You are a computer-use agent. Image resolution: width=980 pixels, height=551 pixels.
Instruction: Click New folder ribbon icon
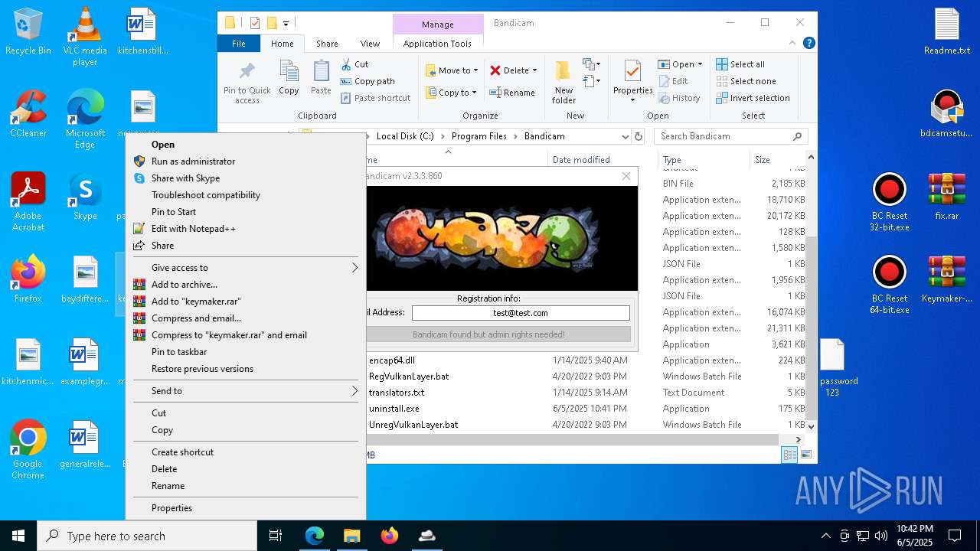(563, 83)
